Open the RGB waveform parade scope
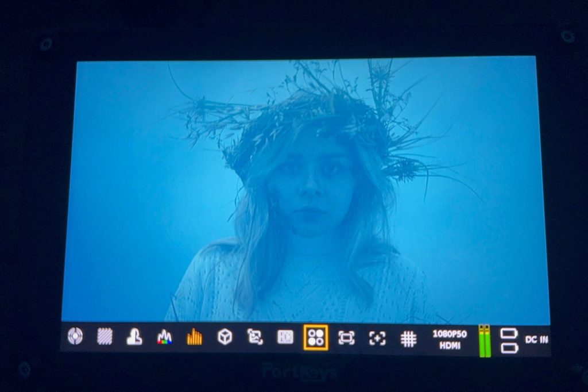Image resolution: width=588 pixels, height=392 pixels. (164, 337)
